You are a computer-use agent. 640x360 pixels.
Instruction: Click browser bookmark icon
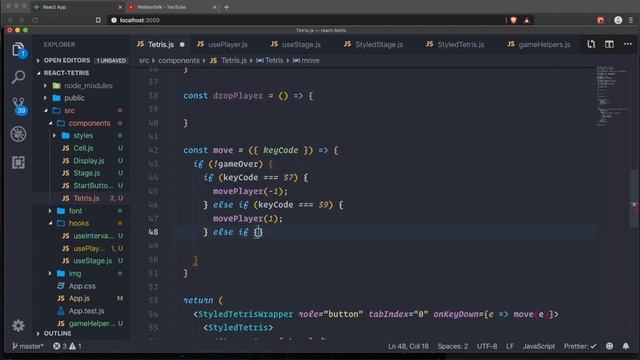coord(98,20)
